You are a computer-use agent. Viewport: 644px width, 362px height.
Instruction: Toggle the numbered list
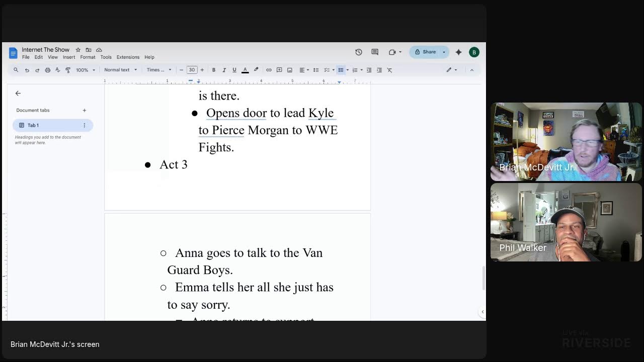pyautogui.click(x=355, y=70)
